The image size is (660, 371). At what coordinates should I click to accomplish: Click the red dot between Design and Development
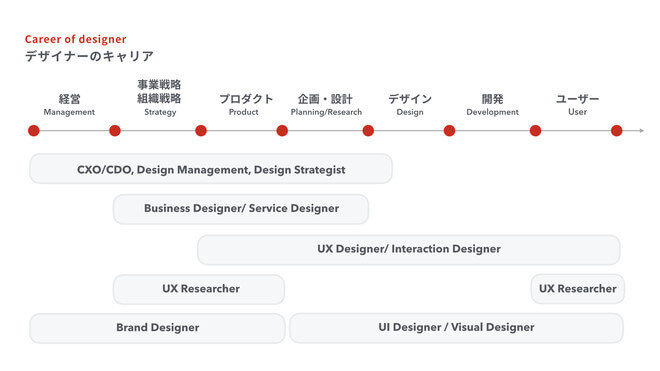450,131
